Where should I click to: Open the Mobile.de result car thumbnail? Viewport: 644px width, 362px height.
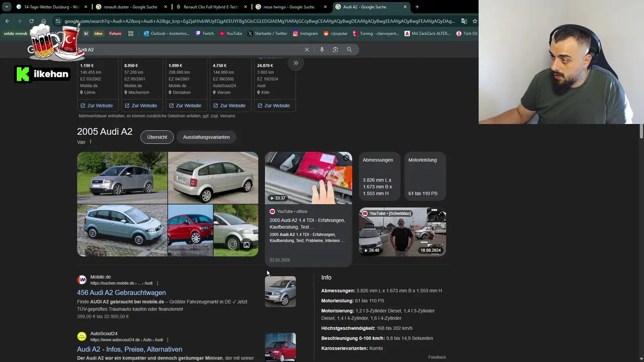[x=280, y=292]
